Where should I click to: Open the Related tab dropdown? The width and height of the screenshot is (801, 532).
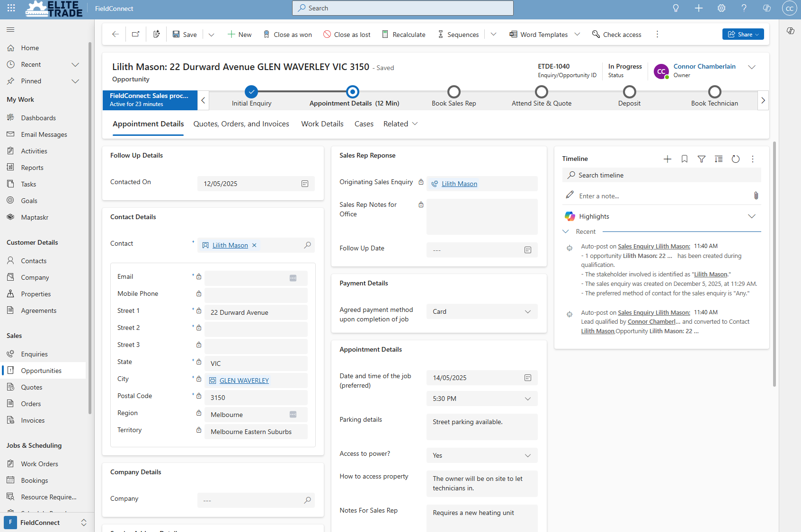click(400, 124)
